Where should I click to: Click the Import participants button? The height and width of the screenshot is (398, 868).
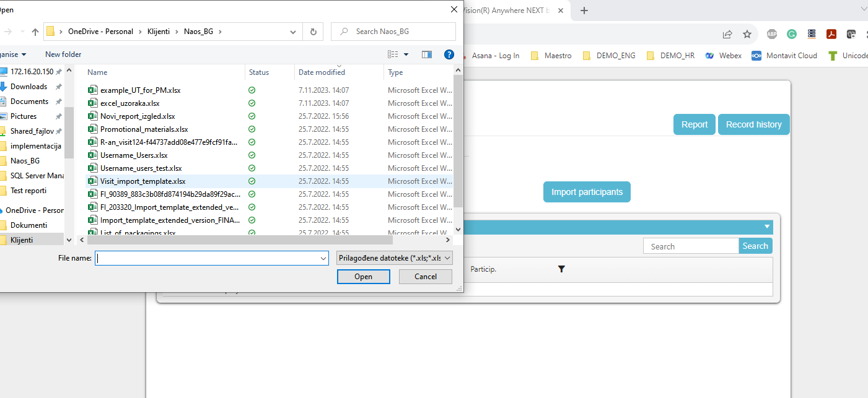[x=587, y=192]
